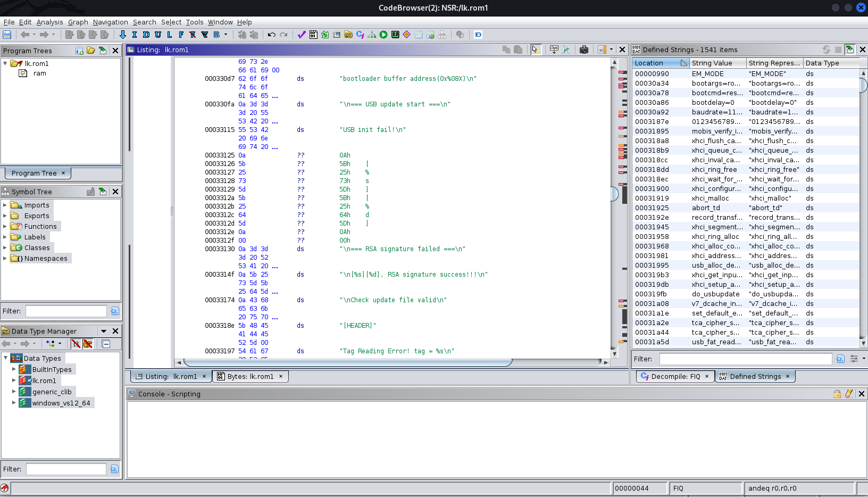
Task: Open the Memory Map chip icon
Action: 395,35
